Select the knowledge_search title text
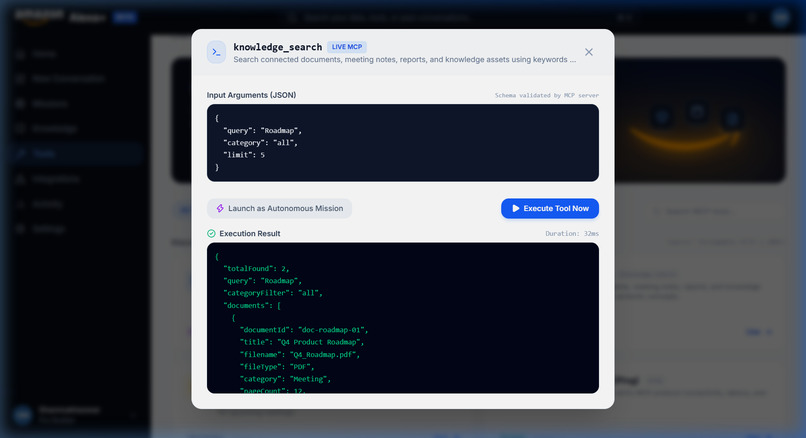 click(x=278, y=47)
